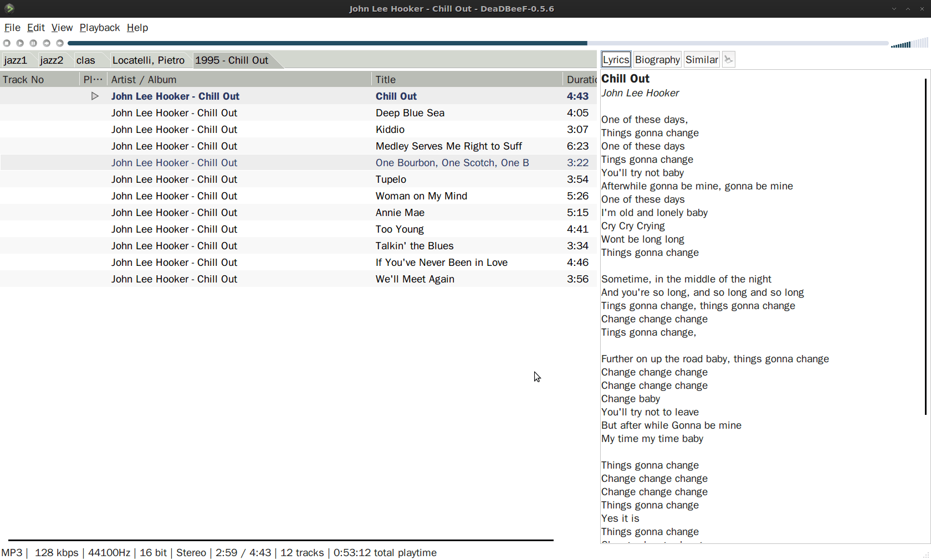The image size is (931, 560).
Task: Select the We'll Meet Again track
Action: tap(298, 279)
